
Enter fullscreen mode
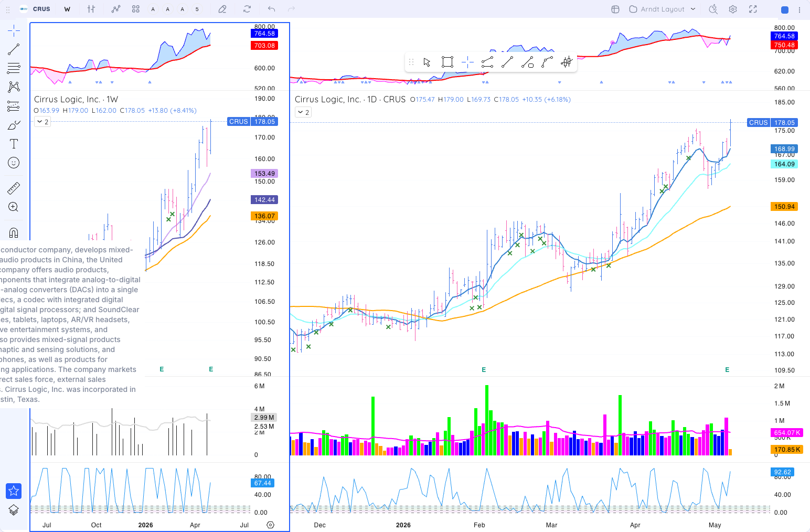(753, 9)
